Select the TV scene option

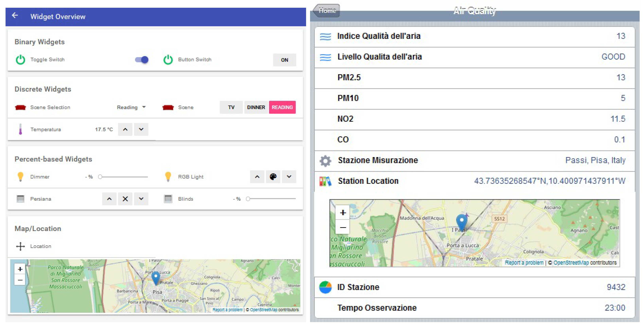231,107
